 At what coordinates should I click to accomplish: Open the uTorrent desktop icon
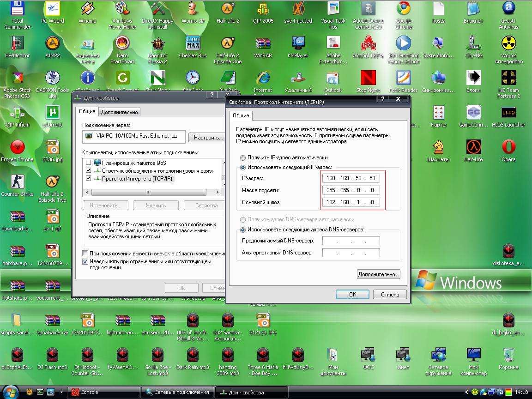[x=53, y=113]
